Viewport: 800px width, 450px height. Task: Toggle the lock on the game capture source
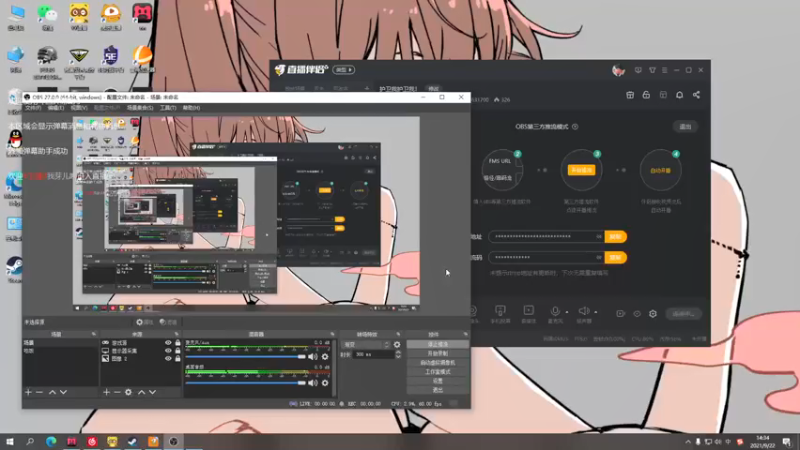(x=178, y=343)
